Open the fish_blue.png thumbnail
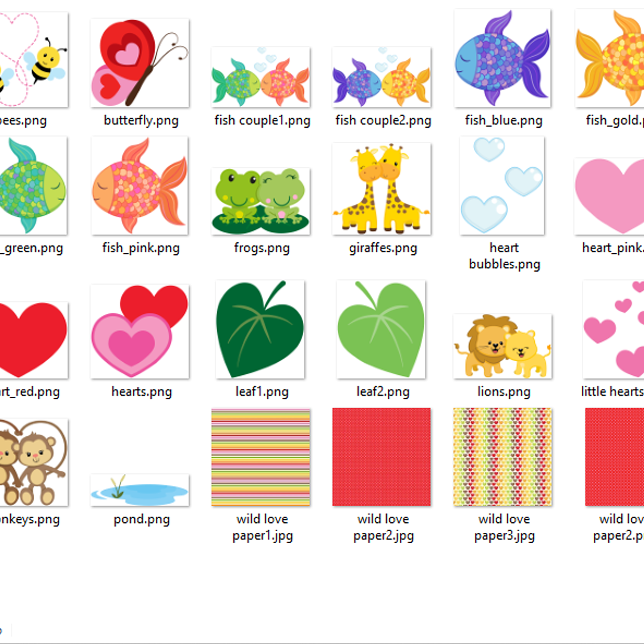The height and width of the screenshot is (644, 644). [503, 58]
